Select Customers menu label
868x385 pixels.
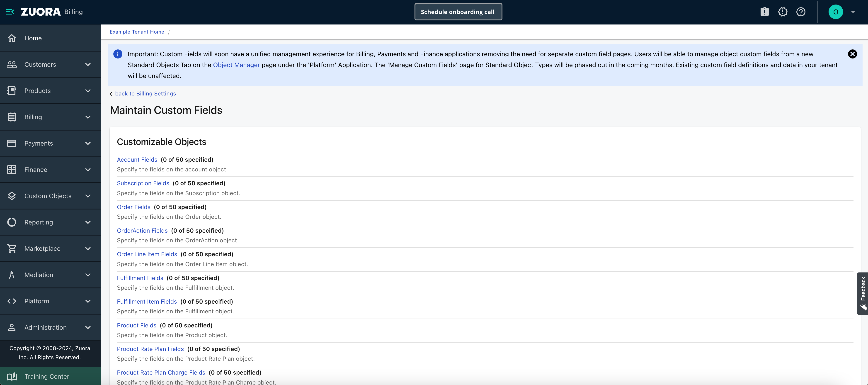[x=40, y=64]
